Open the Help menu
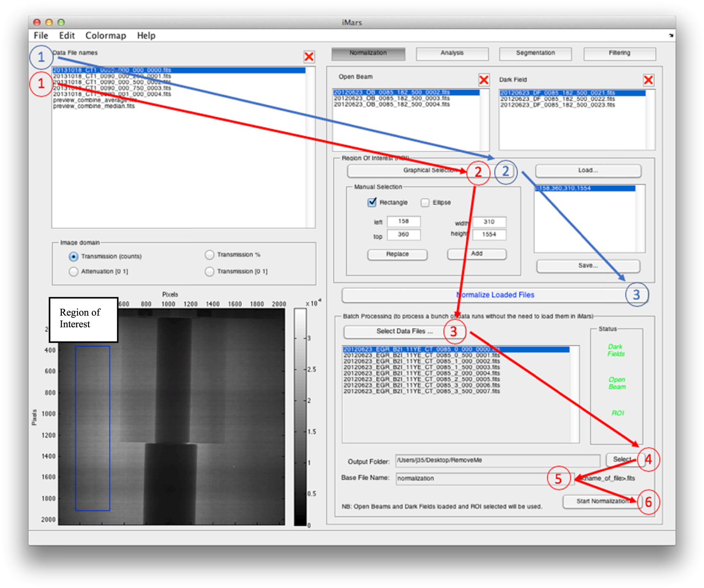 point(146,36)
